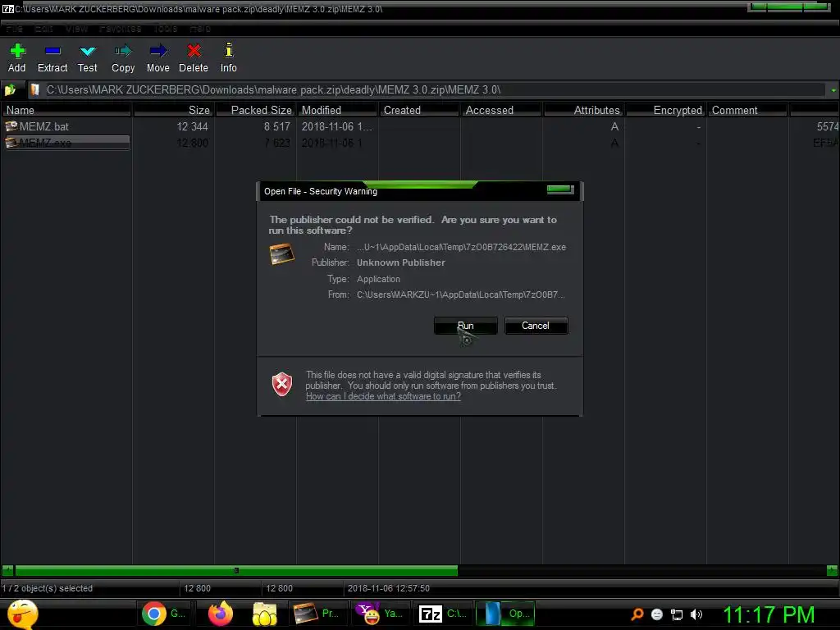Viewport: 840px width, 630px height.
Task: Select the Op... security warning taskbar item
Action: (505, 614)
